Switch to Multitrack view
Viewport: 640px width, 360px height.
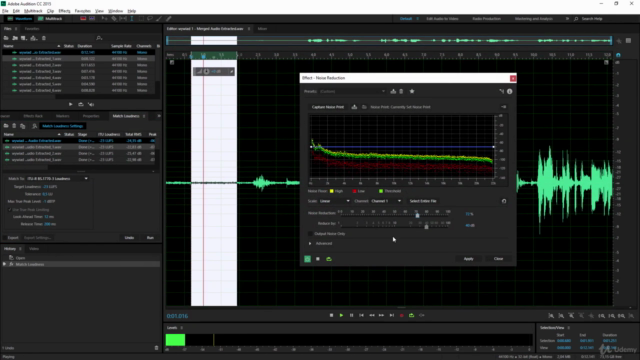pos(50,19)
